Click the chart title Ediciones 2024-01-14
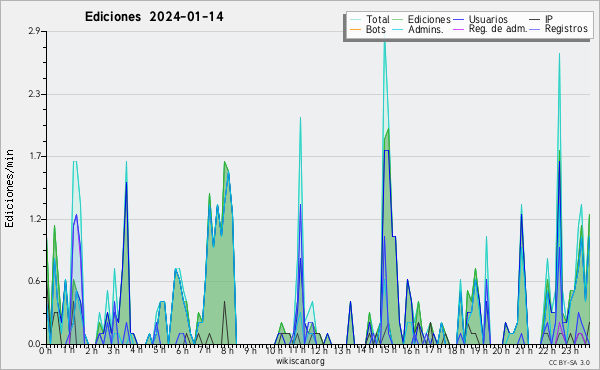The image size is (600, 370). click(x=154, y=17)
